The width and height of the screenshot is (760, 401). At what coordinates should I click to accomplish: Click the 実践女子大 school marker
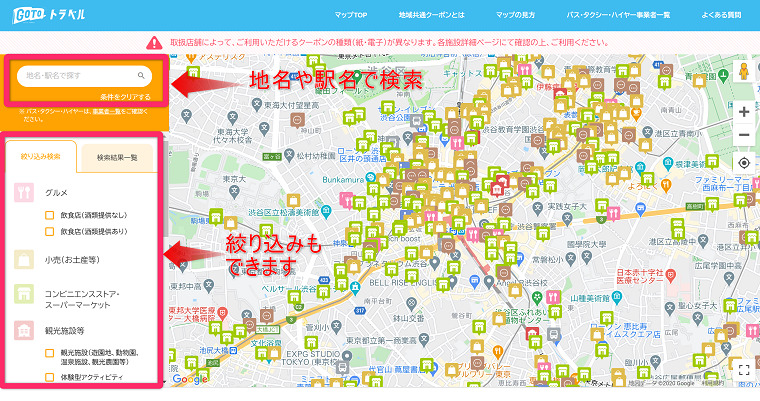[538, 209]
